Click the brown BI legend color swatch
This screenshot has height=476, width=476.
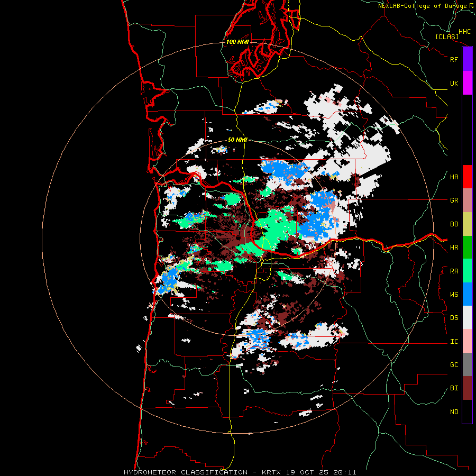467,388
